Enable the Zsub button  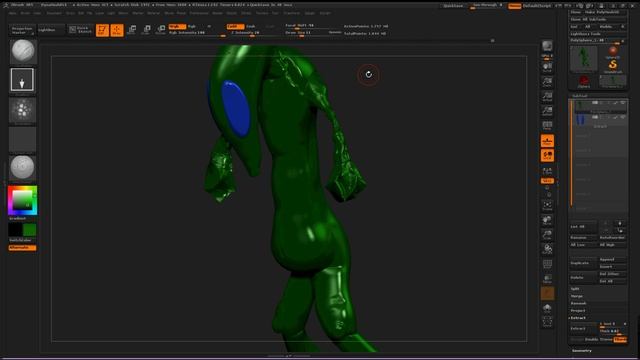[251, 27]
